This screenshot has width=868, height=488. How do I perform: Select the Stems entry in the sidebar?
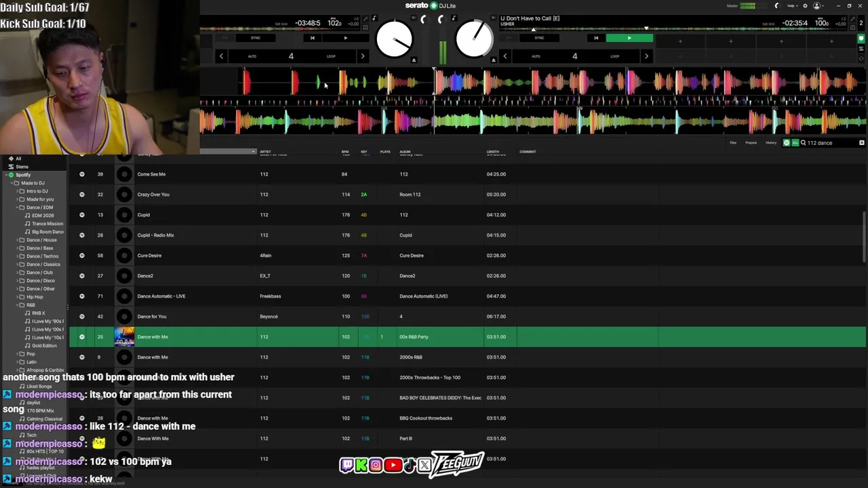[22, 167]
